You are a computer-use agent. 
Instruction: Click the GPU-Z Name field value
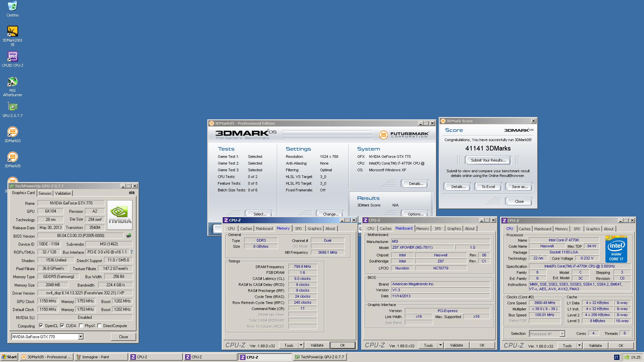71,203
